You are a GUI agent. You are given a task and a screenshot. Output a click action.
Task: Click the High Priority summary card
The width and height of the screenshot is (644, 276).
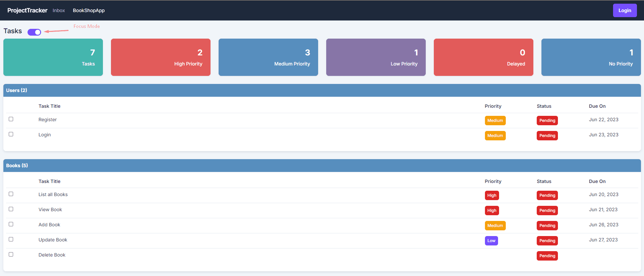click(160, 57)
